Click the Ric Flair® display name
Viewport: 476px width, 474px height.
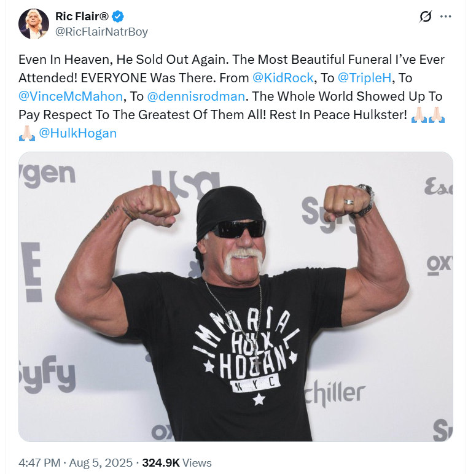(82, 17)
